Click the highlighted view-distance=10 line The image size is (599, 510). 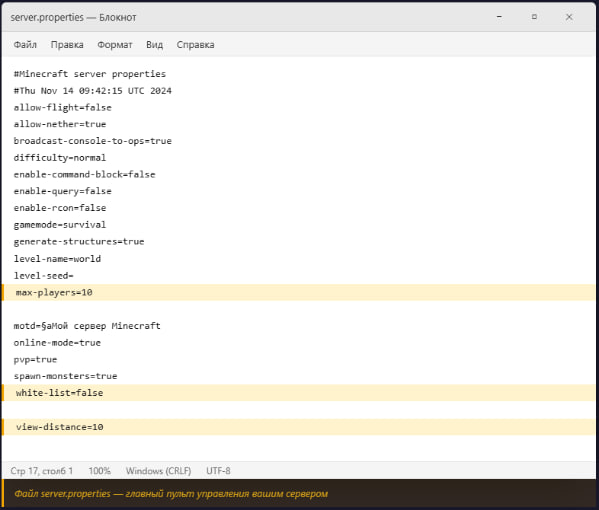point(299,427)
